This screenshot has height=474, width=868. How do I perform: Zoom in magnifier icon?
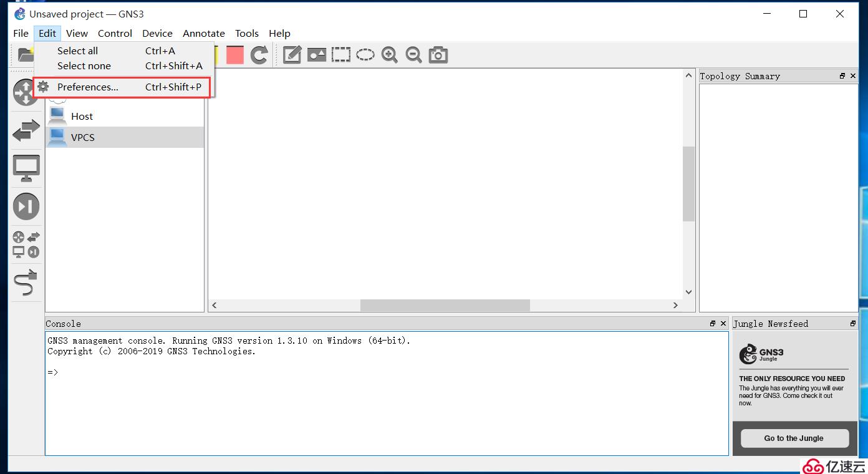[x=390, y=55]
